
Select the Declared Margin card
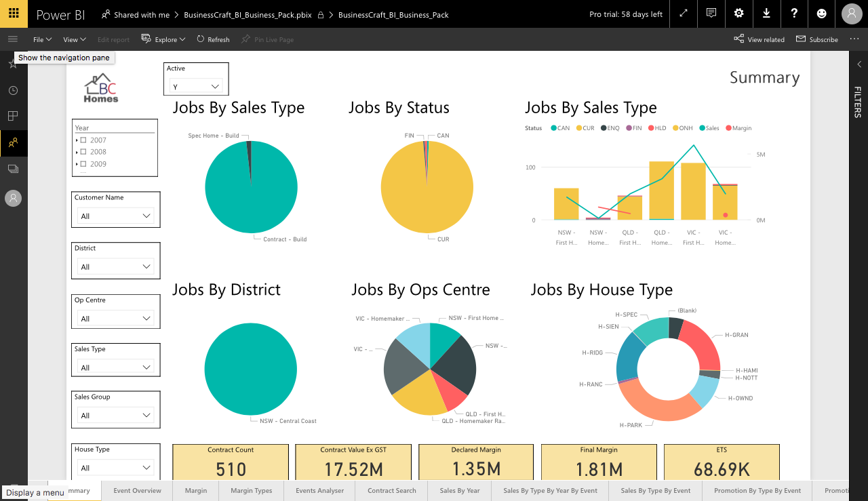click(476, 462)
